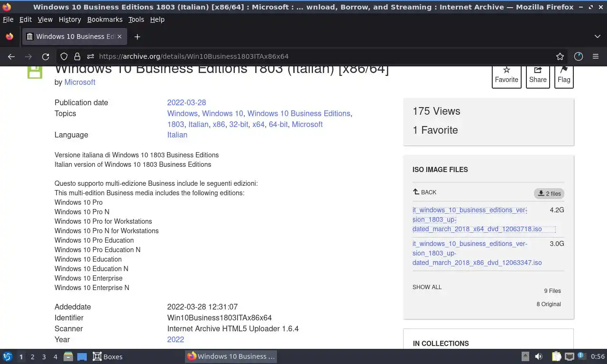The image size is (607, 364).
Task: Close the Windows 10 Business Editions tab
Action: [x=120, y=36]
